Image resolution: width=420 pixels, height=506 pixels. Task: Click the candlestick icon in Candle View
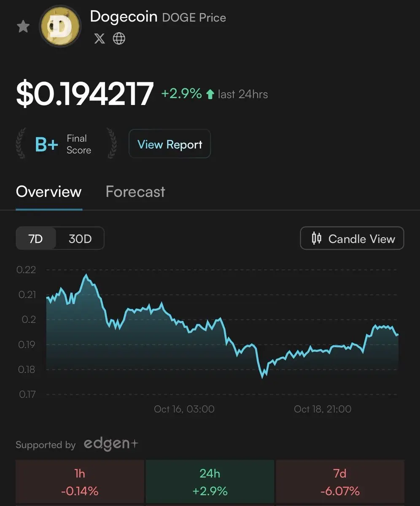(316, 239)
